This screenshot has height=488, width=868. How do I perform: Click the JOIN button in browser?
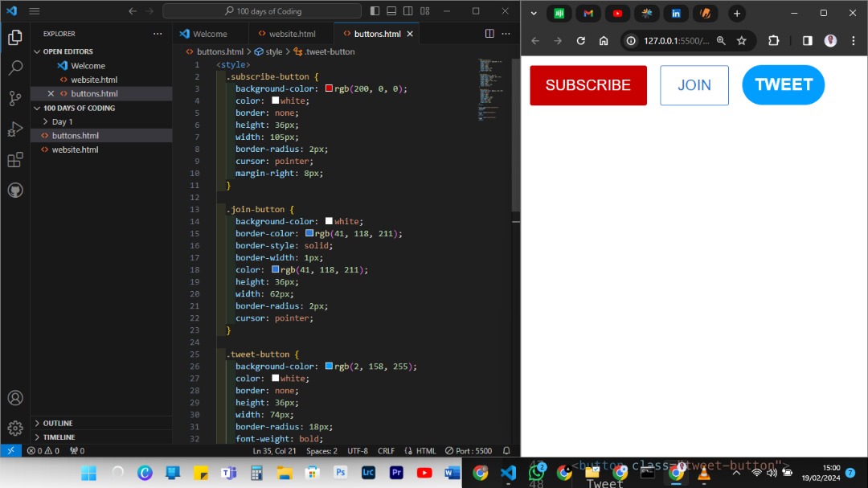[x=694, y=85]
